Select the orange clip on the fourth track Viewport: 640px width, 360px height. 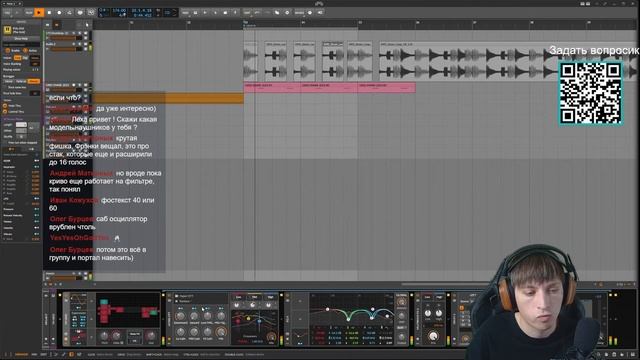point(168,98)
